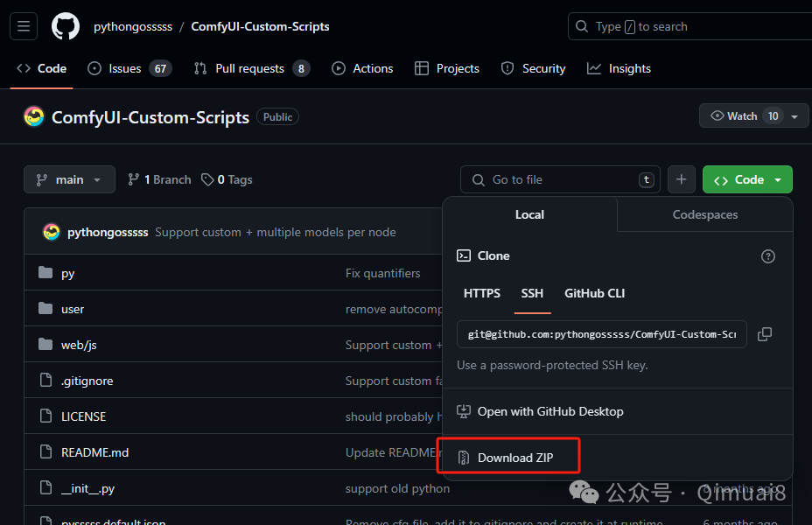
Task: Open the pythongosssss owner profile link
Action: tap(133, 26)
